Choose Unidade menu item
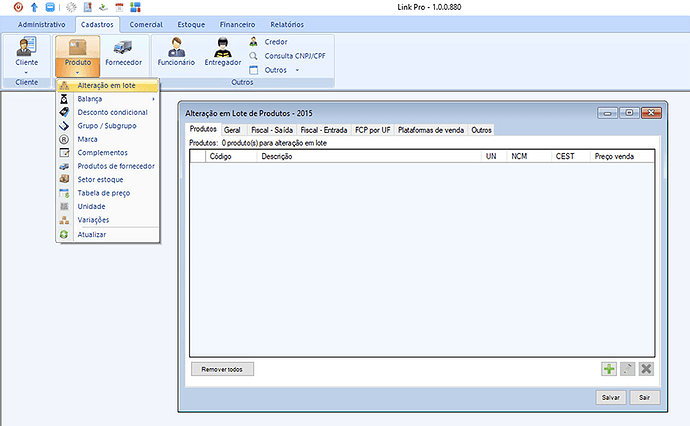690x426 pixels. point(108,206)
